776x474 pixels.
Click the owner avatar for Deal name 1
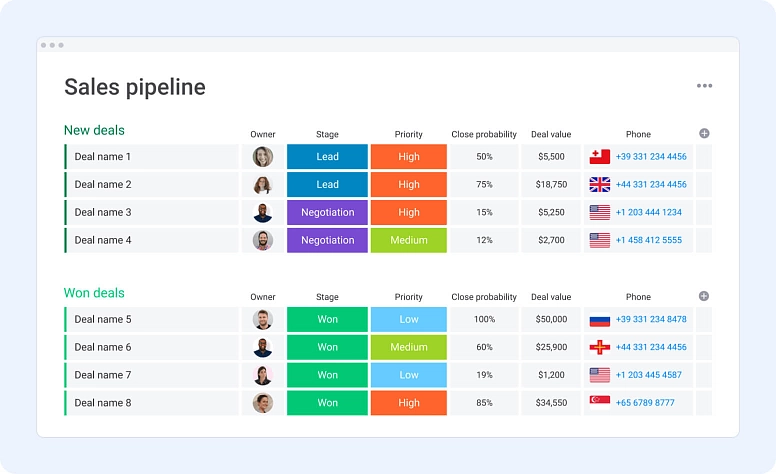click(263, 157)
